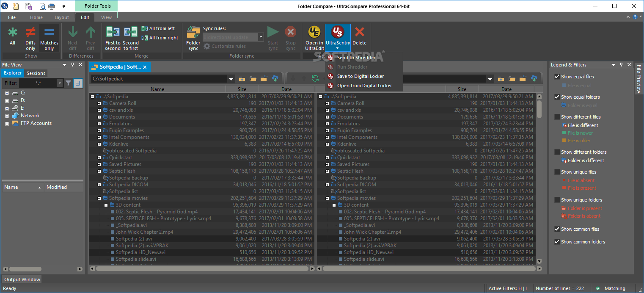Click the right pane vertical scrollbar thumb
Image resolution: width=644 pixels, height=293 pixels.
(x=539, y=109)
